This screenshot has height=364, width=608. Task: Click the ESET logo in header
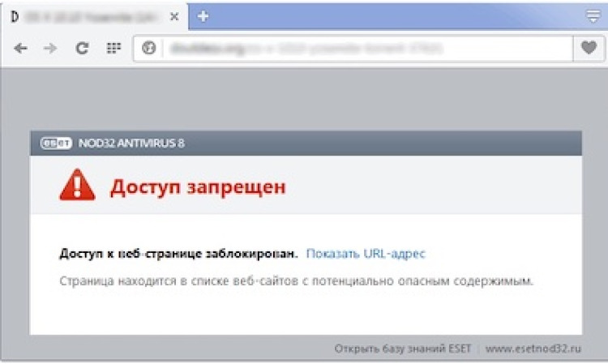pyautogui.click(x=56, y=143)
